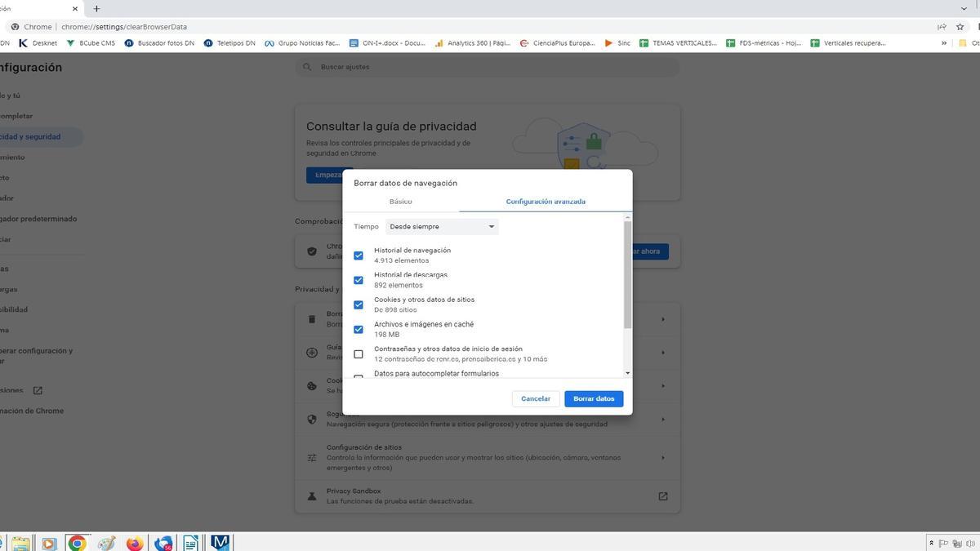Click the share page icon in address bar
980x551 pixels.
[942, 27]
